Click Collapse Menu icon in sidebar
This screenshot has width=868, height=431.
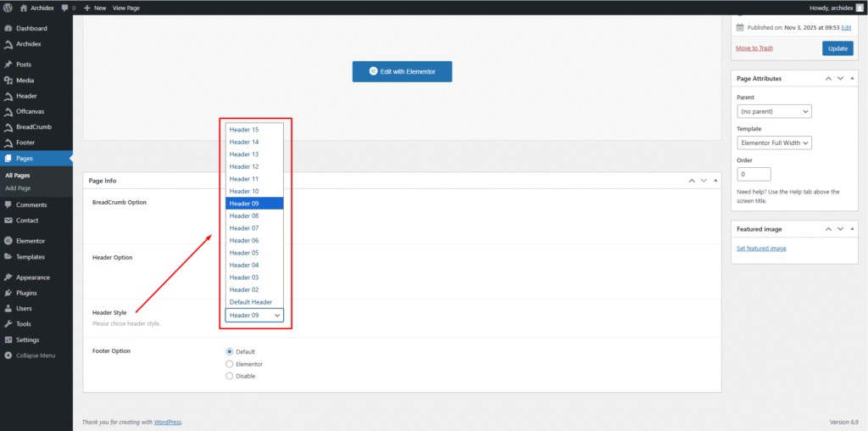8,355
